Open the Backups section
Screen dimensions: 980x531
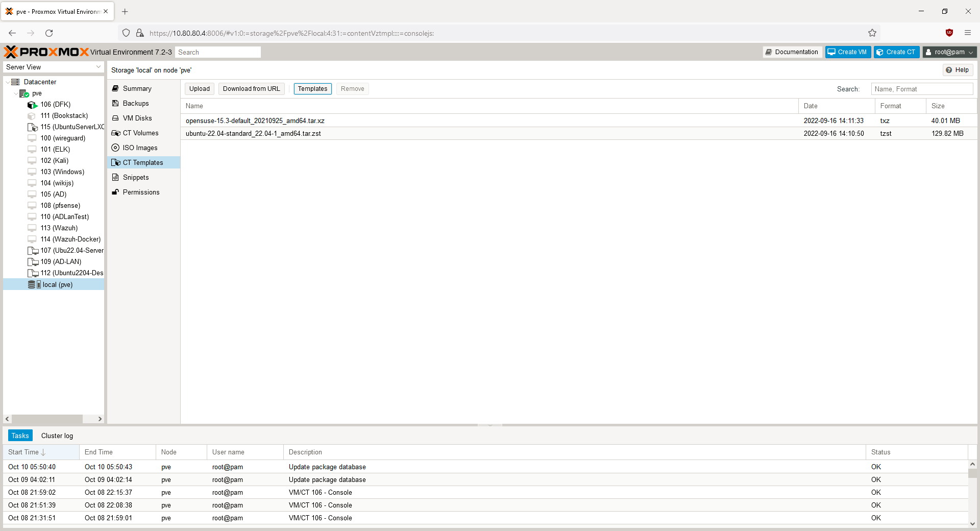click(135, 103)
